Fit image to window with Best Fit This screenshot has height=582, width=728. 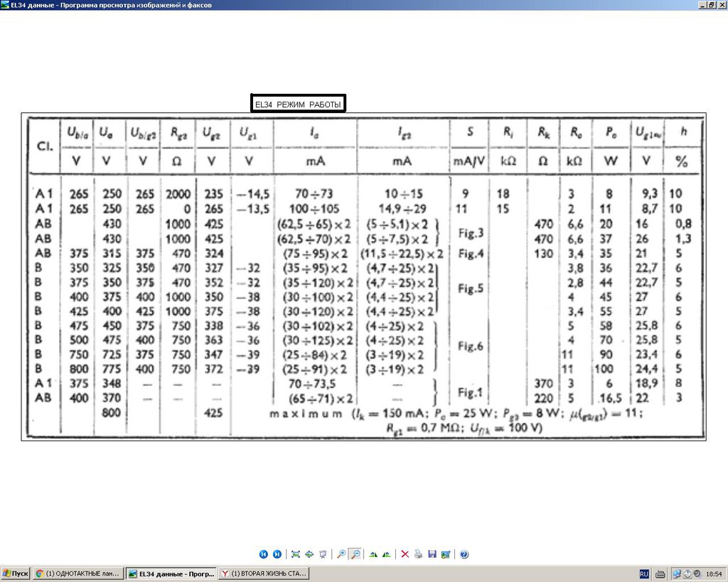pos(295,554)
